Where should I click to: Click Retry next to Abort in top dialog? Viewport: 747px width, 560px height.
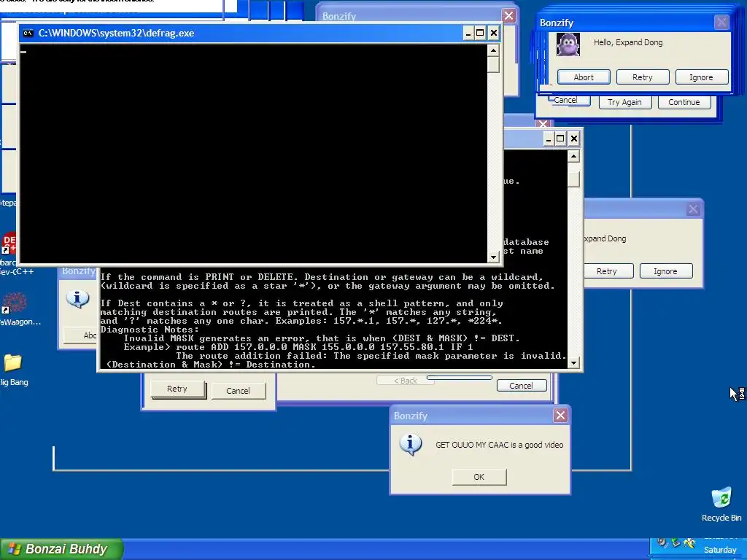(x=643, y=77)
